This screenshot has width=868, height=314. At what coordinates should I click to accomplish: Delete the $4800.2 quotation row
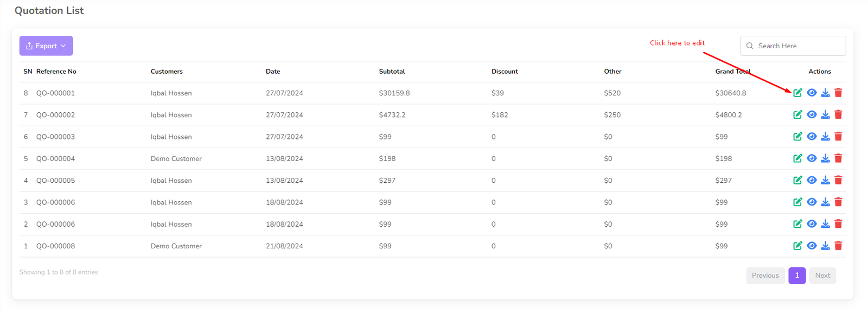[838, 114]
